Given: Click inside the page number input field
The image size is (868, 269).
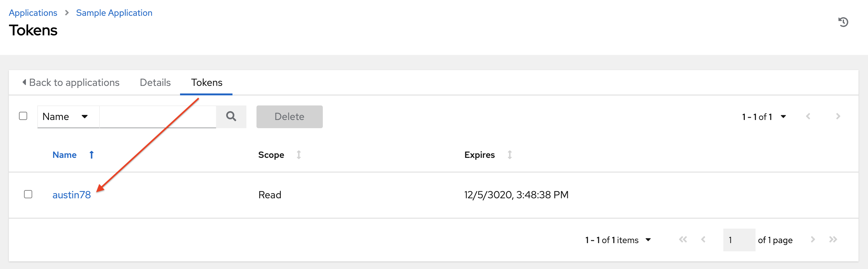Looking at the screenshot, I should [738, 240].
